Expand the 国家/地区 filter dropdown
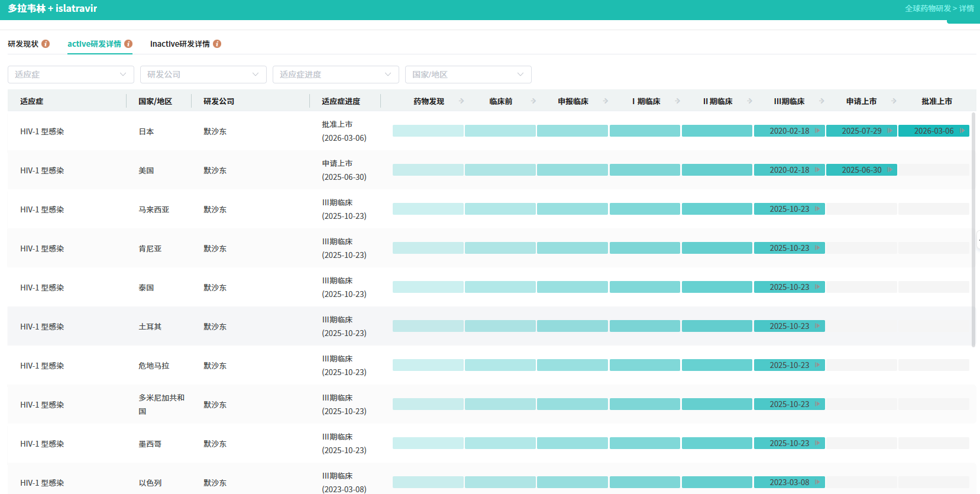The width and height of the screenshot is (980, 494). (468, 75)
